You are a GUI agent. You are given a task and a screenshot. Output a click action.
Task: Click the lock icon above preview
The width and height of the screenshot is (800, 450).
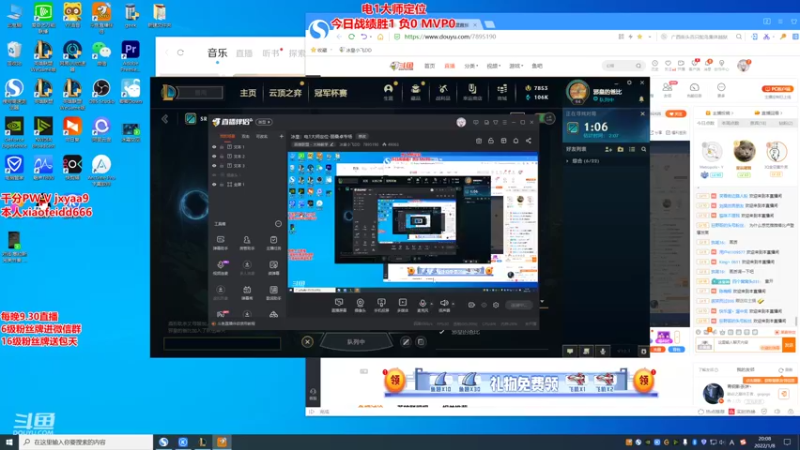click(x=491, y=141)
